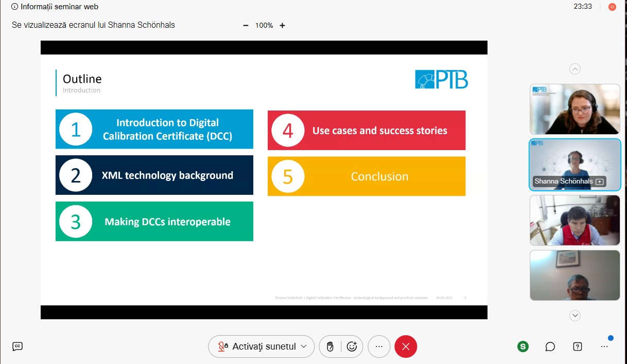
Task: Click the 100% zoom level indicator
Action: (x=264, y=25)
